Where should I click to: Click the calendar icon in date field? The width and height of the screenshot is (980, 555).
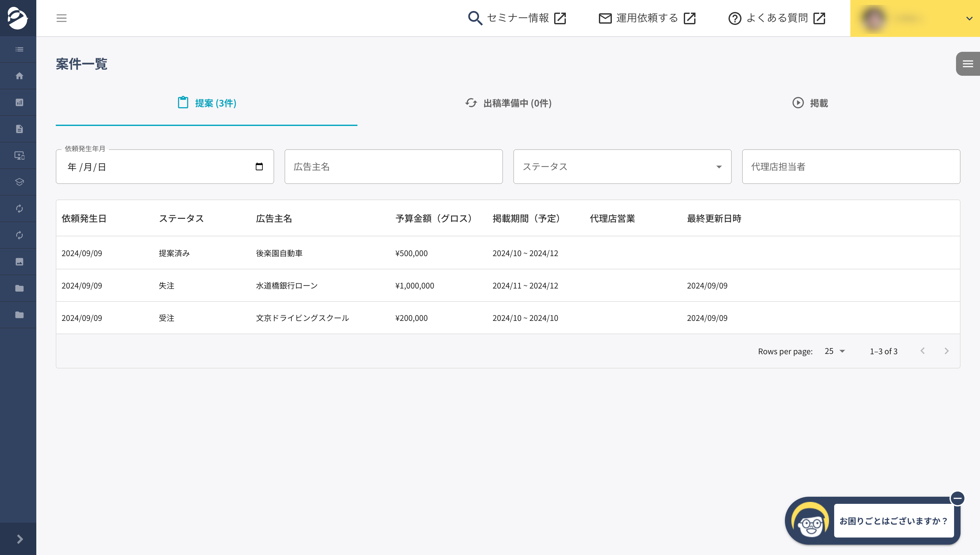(259, 166)
